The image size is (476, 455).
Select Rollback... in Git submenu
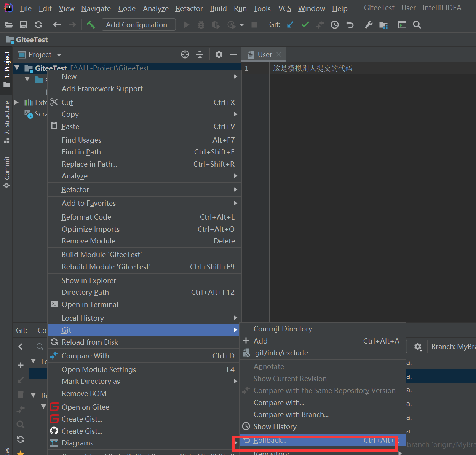click(x=323, y=440)
